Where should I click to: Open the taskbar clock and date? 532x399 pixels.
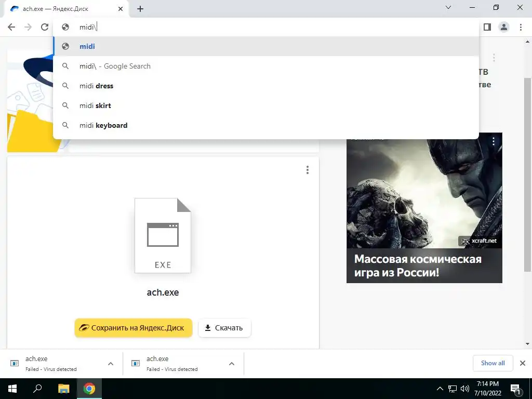click(x=487, y=389)
